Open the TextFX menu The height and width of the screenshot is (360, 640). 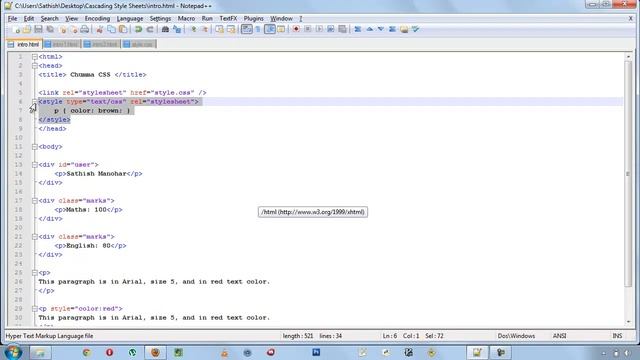[228, 18]
